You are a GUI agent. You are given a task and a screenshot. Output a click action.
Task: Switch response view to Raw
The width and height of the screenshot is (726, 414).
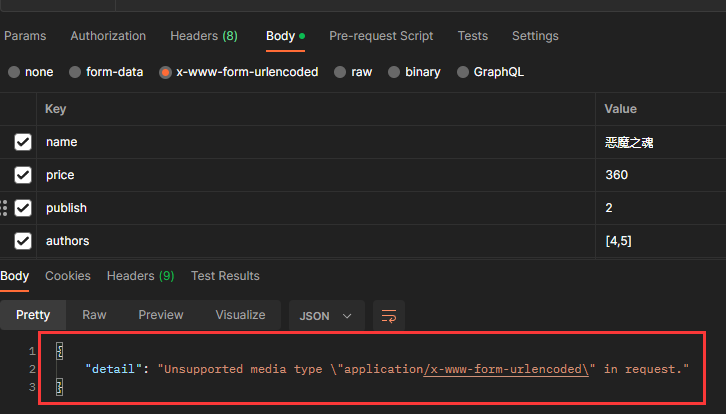pyautogui.click(x=94, y=315)
